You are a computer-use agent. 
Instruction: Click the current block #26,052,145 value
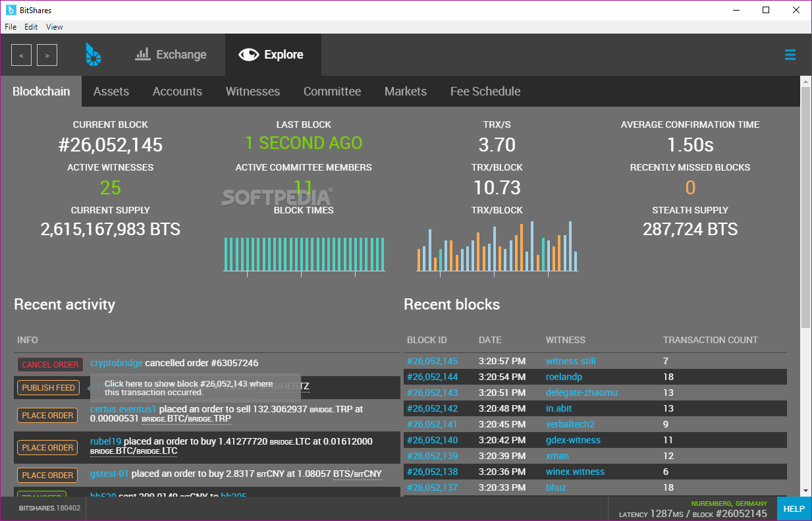[x=111, y=145]
